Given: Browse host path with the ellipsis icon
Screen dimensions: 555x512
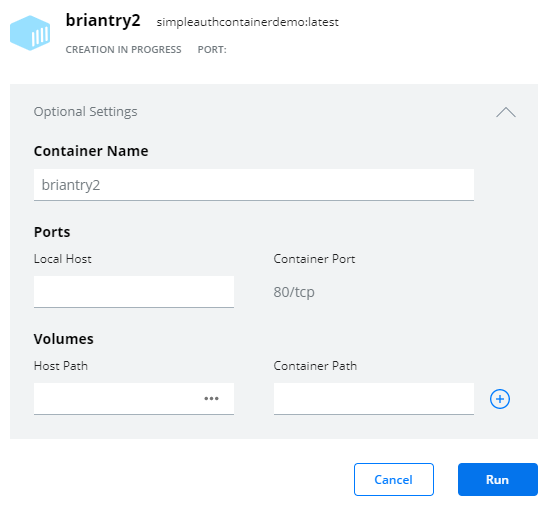Looking at the screenshot, I should 211,399.
